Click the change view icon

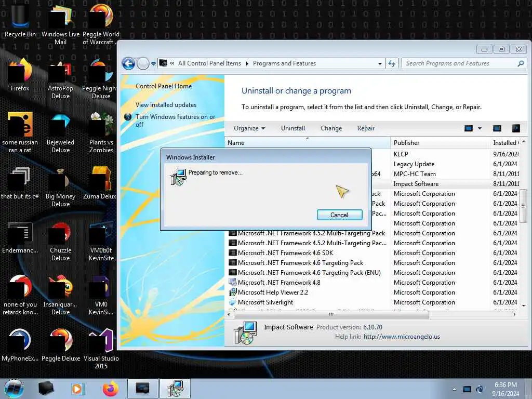point(469,128)
